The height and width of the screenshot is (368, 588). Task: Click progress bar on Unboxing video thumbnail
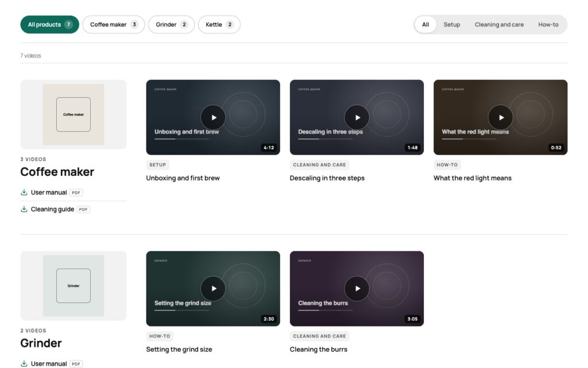click(x=182, y=139)
